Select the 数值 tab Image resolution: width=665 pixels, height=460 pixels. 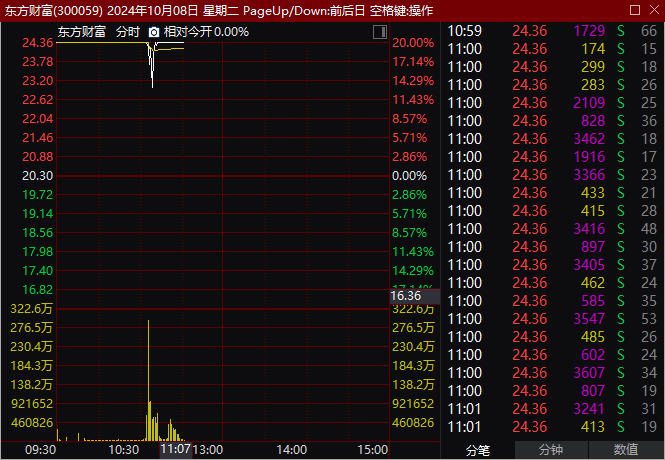pyautogui.click(x=626, y=451)
